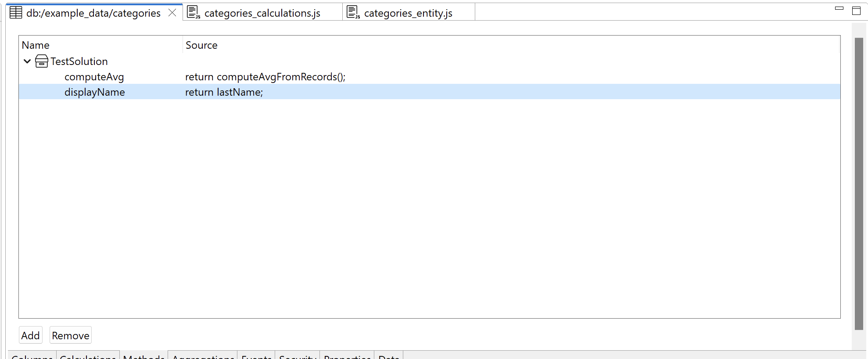Show the Security bottom tab
The height and width of the screenshot is (359, 868).
coord(298,356)
